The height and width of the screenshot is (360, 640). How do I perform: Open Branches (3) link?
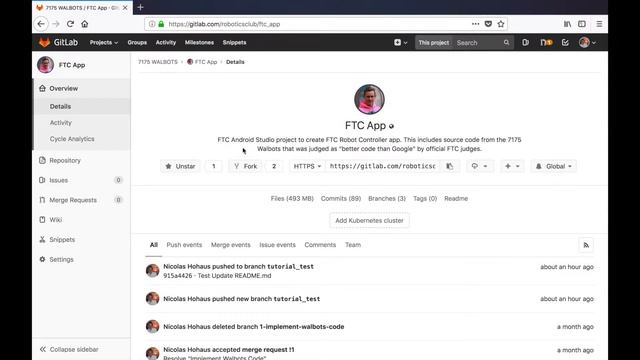click(387, 198)
